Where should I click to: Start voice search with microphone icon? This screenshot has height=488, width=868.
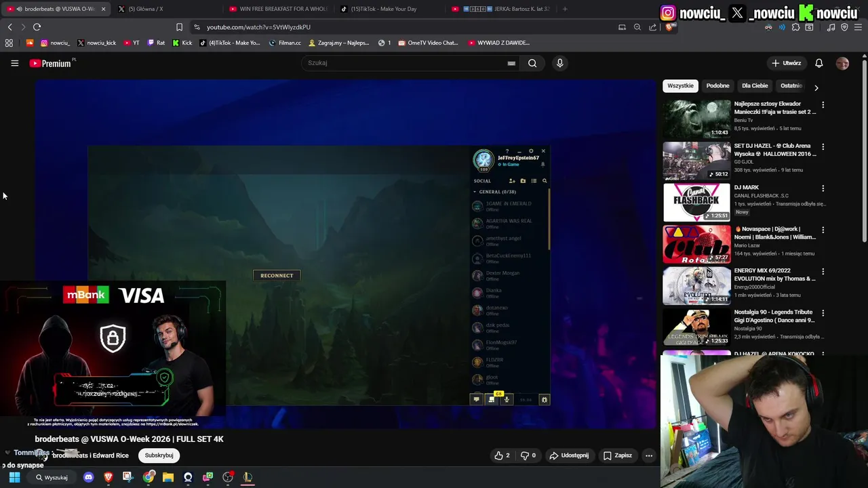tap(559, 63)
